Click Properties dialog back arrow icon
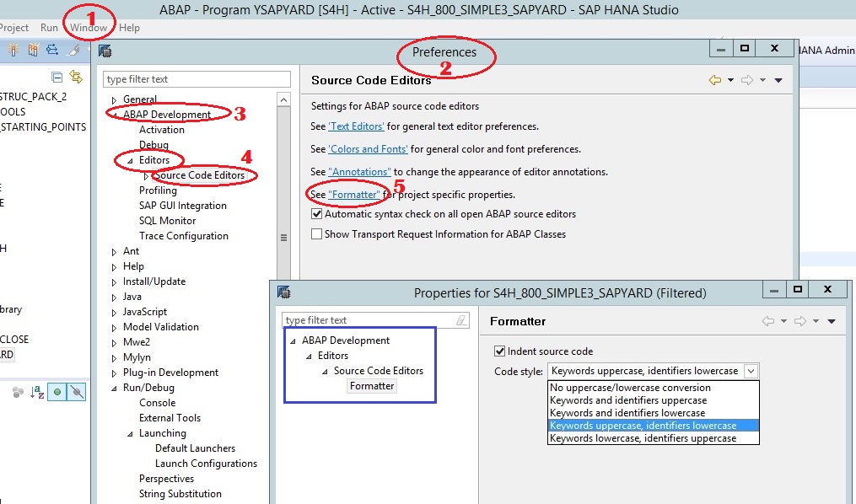Image resolution: width=856 pixels, height=504 pixels. 768,321
